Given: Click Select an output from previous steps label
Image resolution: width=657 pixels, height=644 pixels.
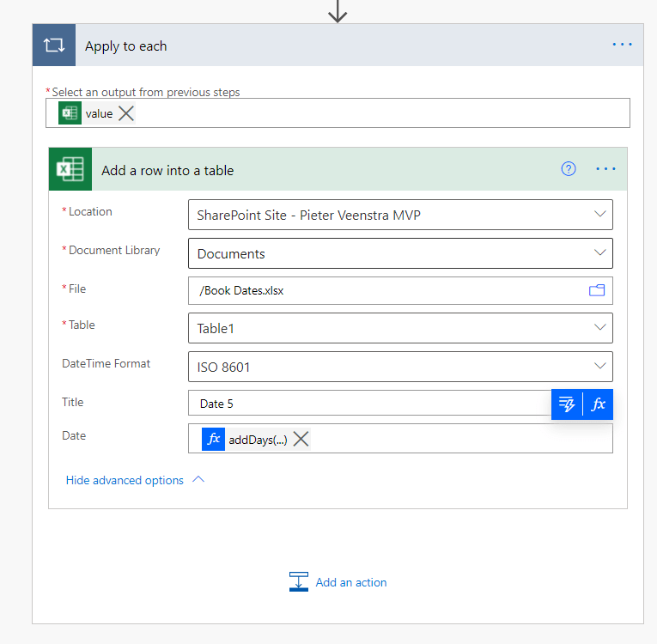Looking at the screenshot, I should (146, 92).
